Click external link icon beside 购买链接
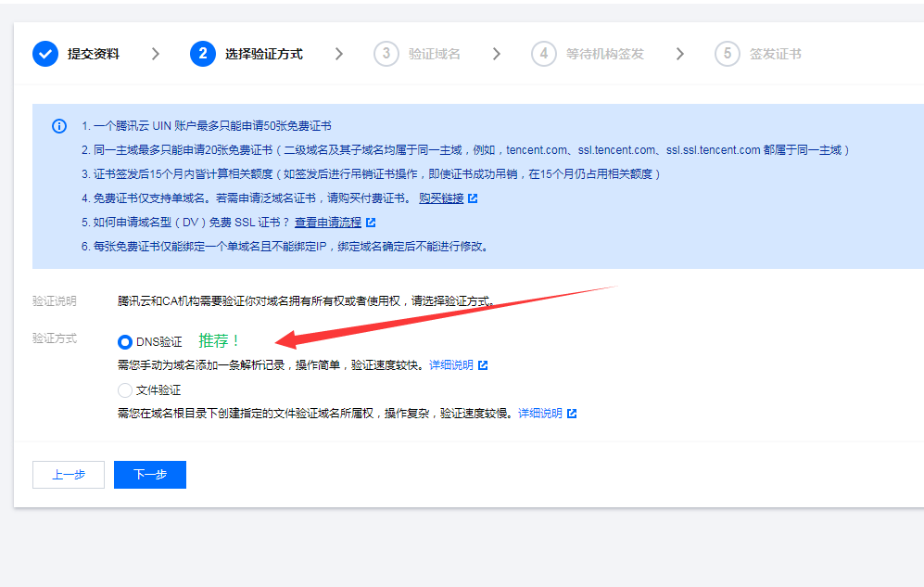924x587 pixels. tap(473, 198)
